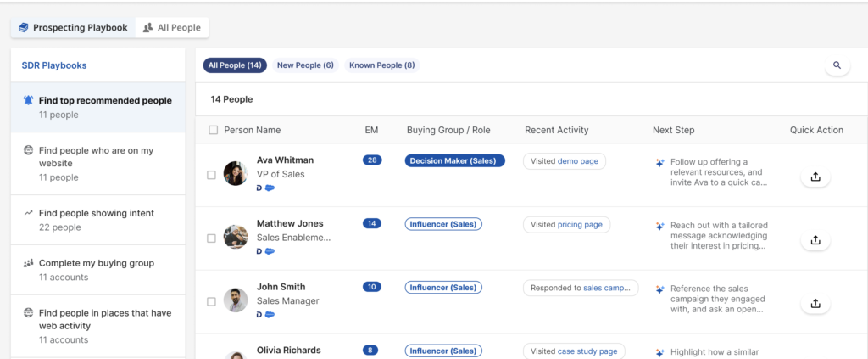Open the demo page link
The width and height of the screenshot is (868, 359).
pyautogui.click(x=578, y=161)
